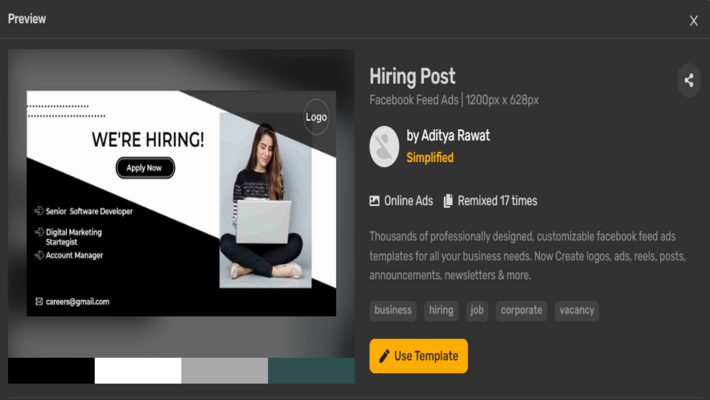Pick the white palette swatch
Screen dimensions: 710x400
click(138, 371)
